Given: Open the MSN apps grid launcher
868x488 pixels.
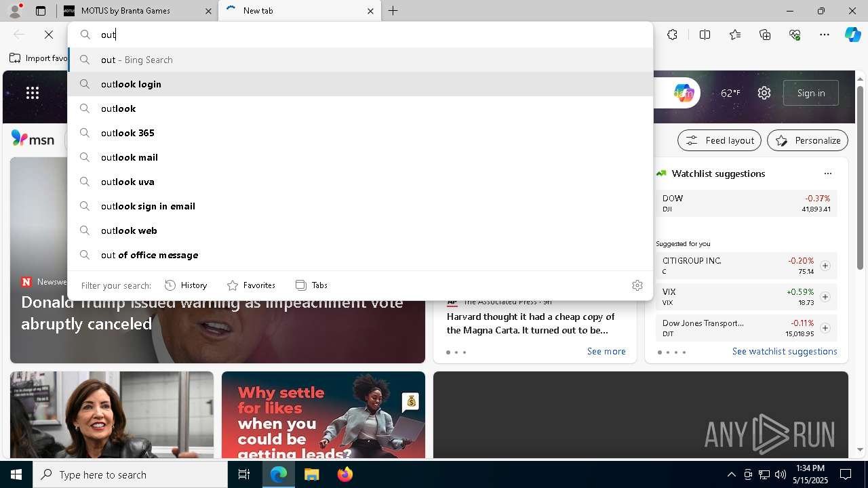Looking at the screenshot, I should (33, 93).
